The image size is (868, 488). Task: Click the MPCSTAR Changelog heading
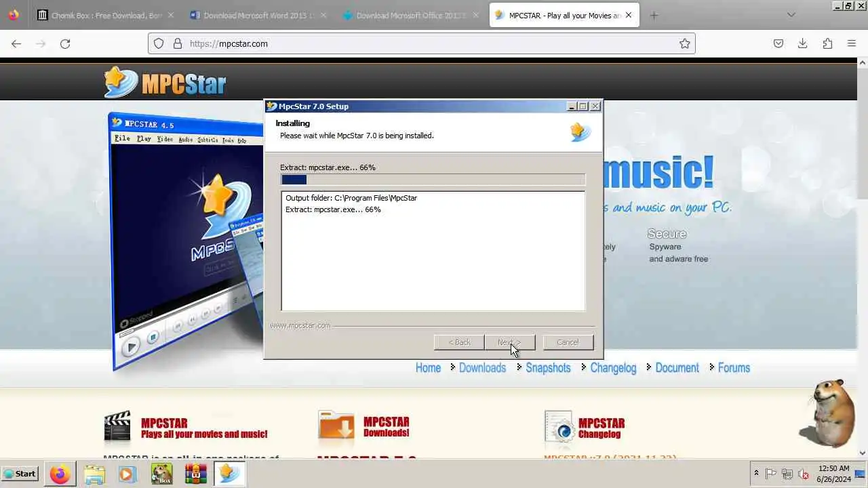[601, 428]
